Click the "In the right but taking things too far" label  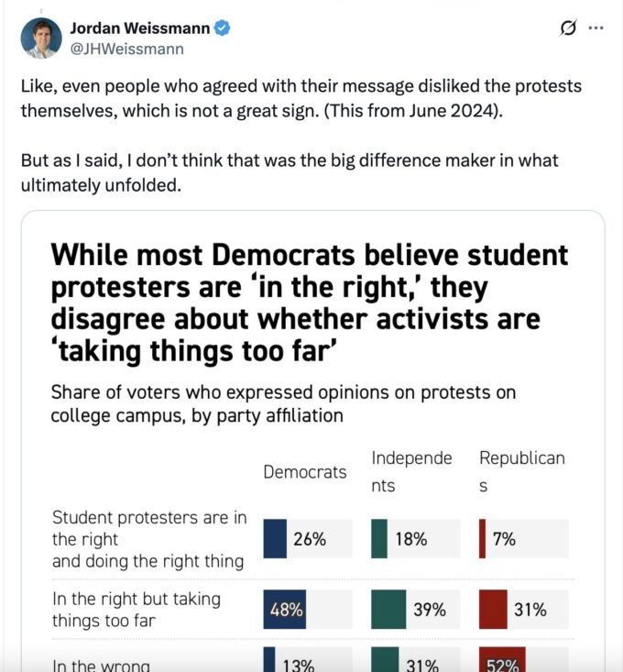click(x=137, y=609)
